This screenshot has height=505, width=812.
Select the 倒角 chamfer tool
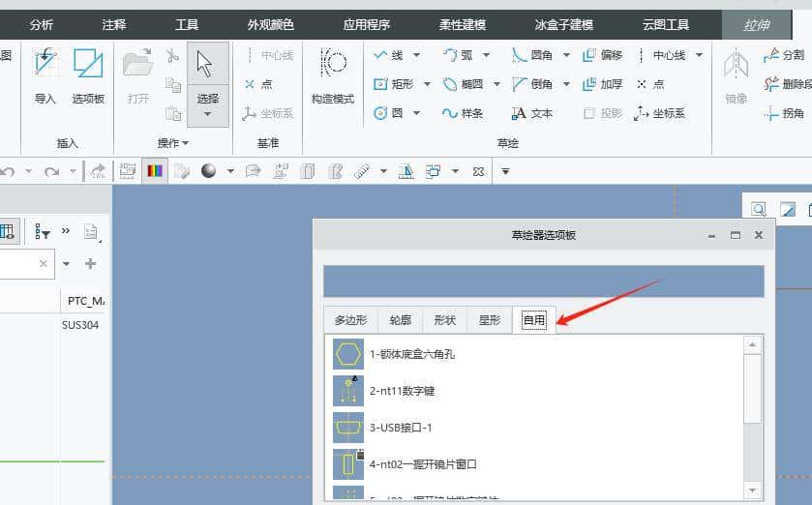[532, 84]
